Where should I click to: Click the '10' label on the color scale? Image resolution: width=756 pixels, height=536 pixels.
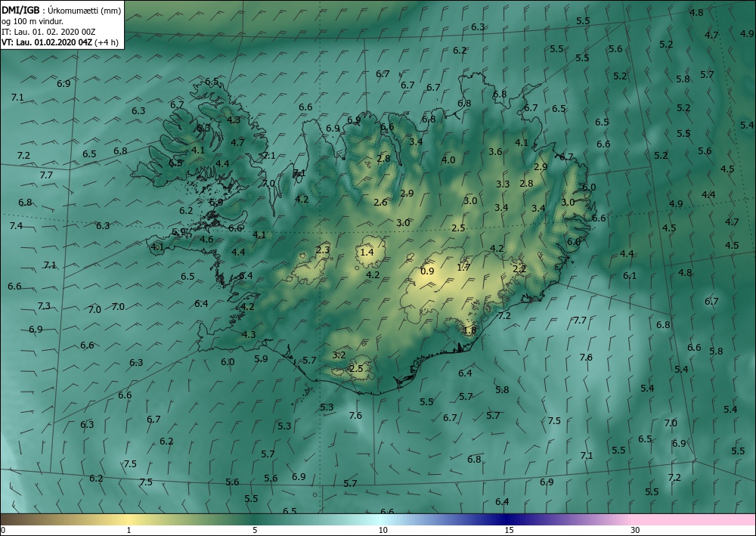click(383, 530)
